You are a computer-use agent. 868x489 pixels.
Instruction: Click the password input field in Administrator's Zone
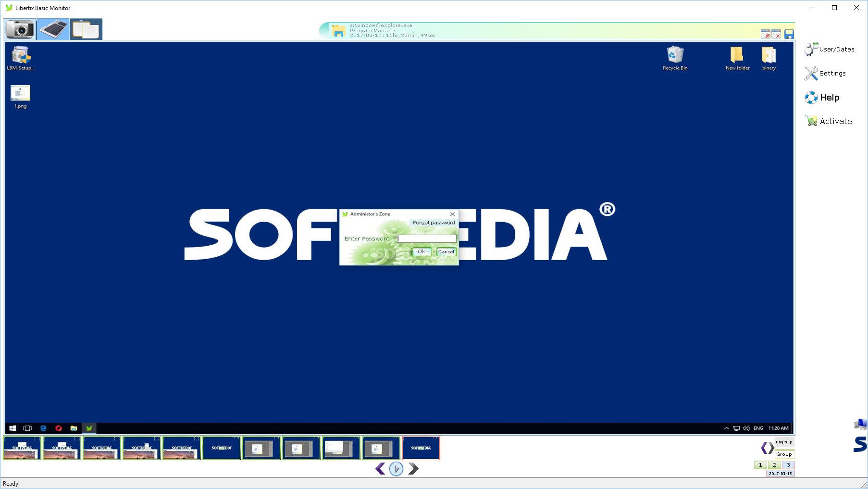pyautogui.click(x=427, y=238)
